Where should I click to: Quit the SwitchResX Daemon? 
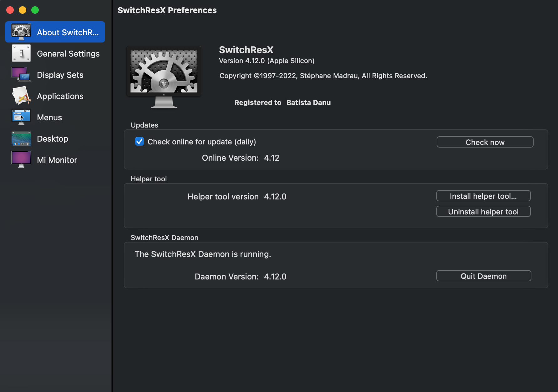(x=483, y=276)
